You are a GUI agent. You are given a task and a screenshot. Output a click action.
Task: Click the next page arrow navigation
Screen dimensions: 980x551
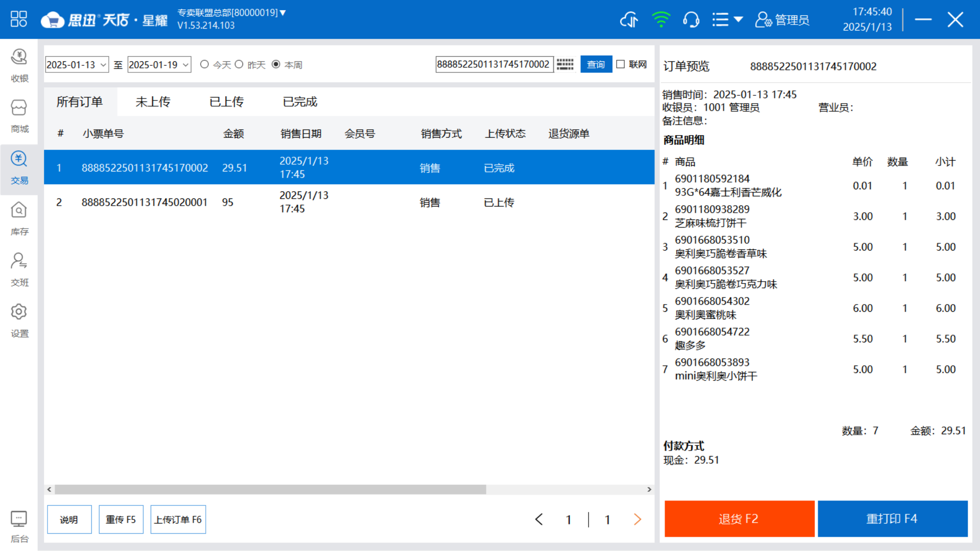(638, 519)
